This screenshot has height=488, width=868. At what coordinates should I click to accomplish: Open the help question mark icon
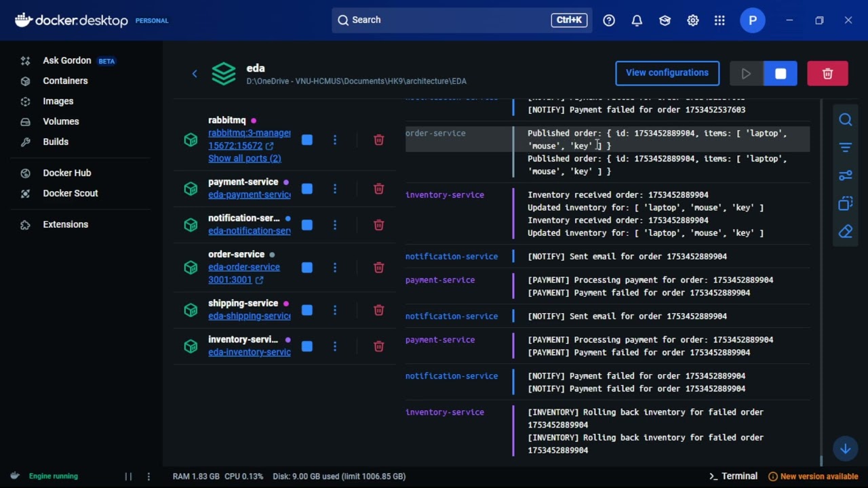[x=609, y=20]
